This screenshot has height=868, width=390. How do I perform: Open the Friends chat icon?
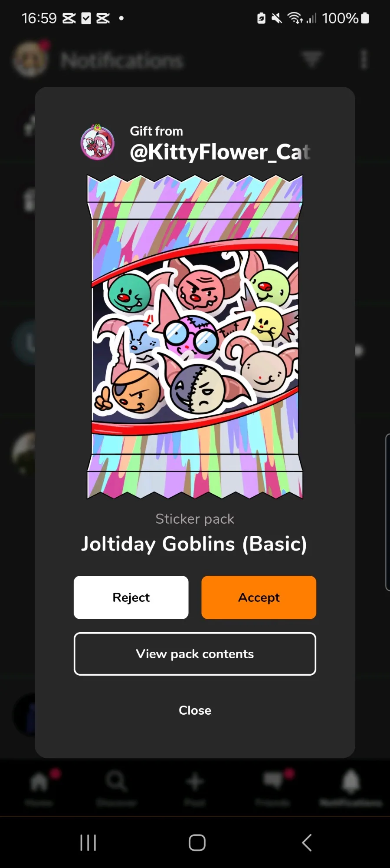[273, 781]
